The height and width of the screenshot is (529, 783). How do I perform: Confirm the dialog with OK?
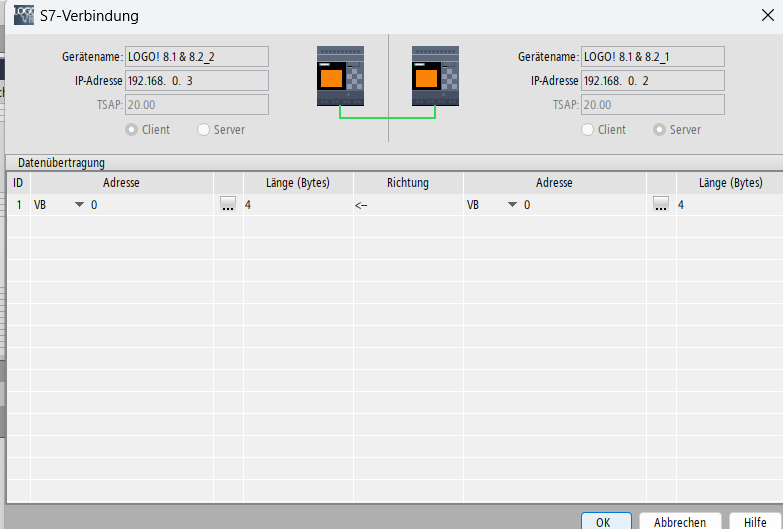pos(606,521)
